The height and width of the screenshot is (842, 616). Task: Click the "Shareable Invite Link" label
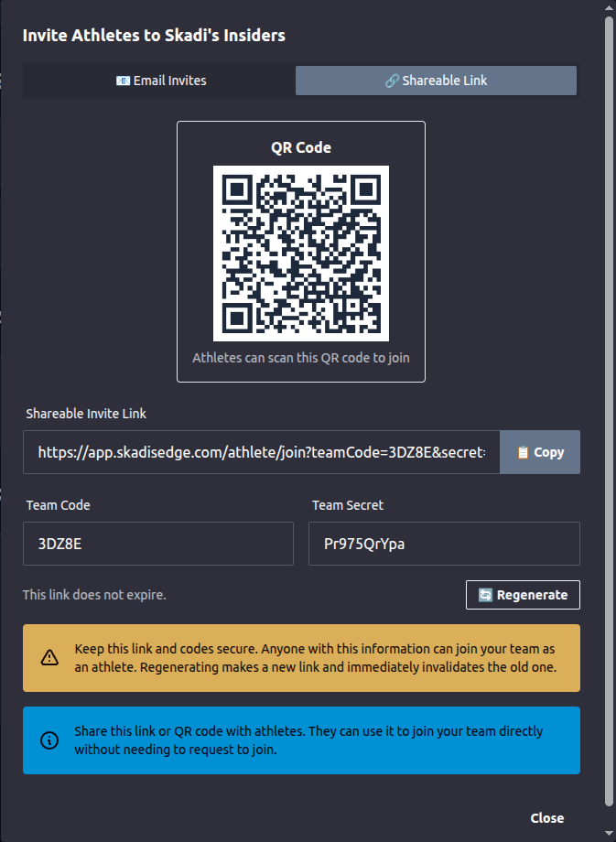[x=86, y=414]
